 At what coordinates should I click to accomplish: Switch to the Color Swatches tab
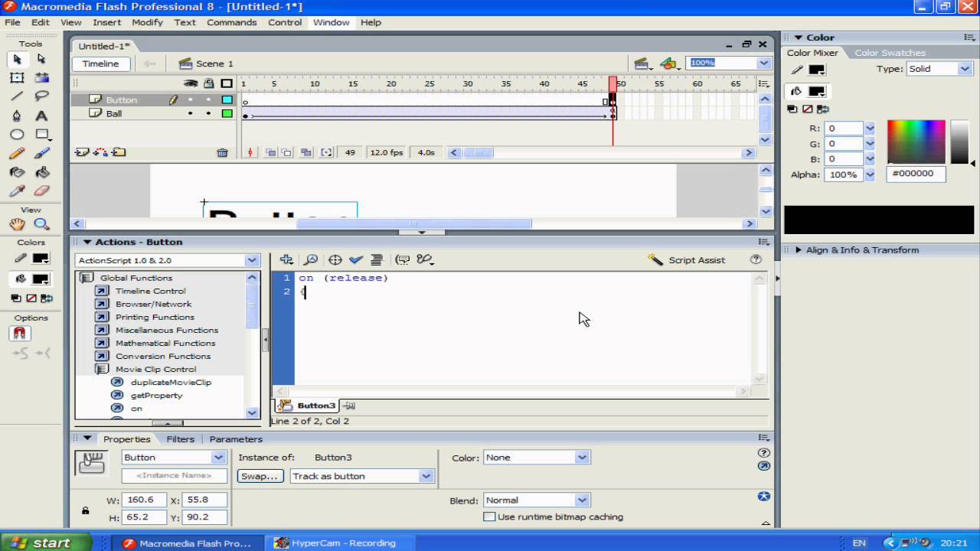coord(890,53)
